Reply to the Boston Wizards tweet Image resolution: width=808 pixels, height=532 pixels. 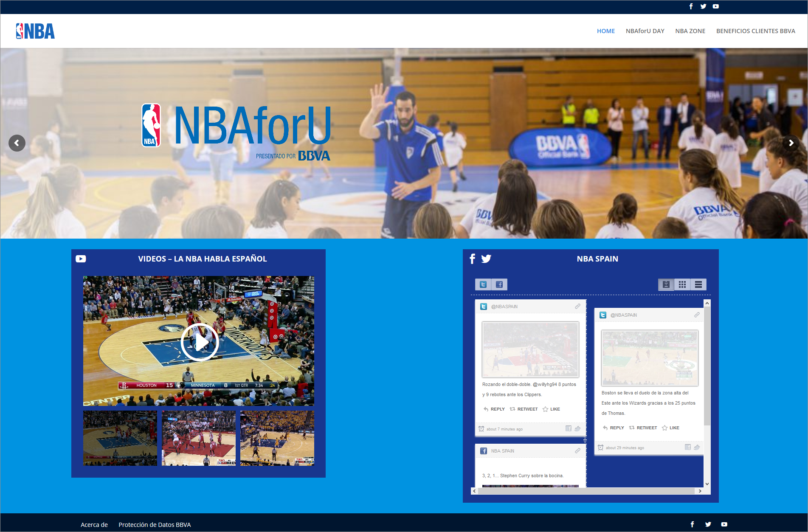point(614,428)
